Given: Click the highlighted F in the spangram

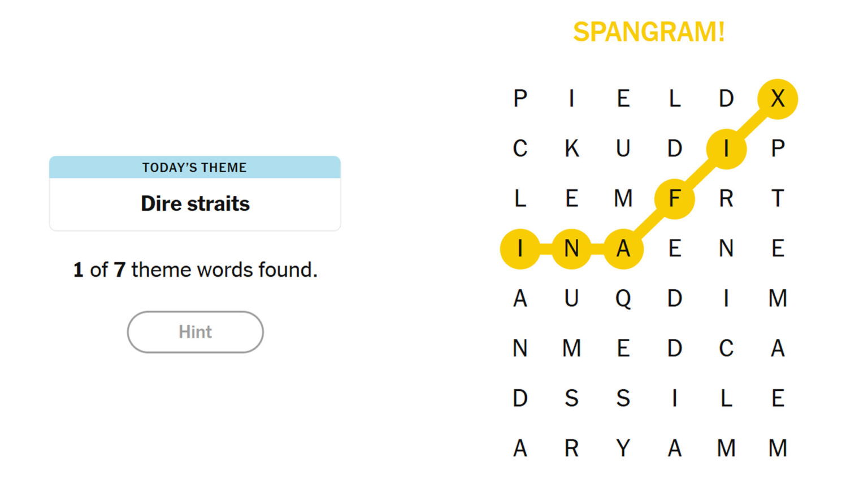Looking at the screenshot, I should pyautogui.click(x=674, y=198).
